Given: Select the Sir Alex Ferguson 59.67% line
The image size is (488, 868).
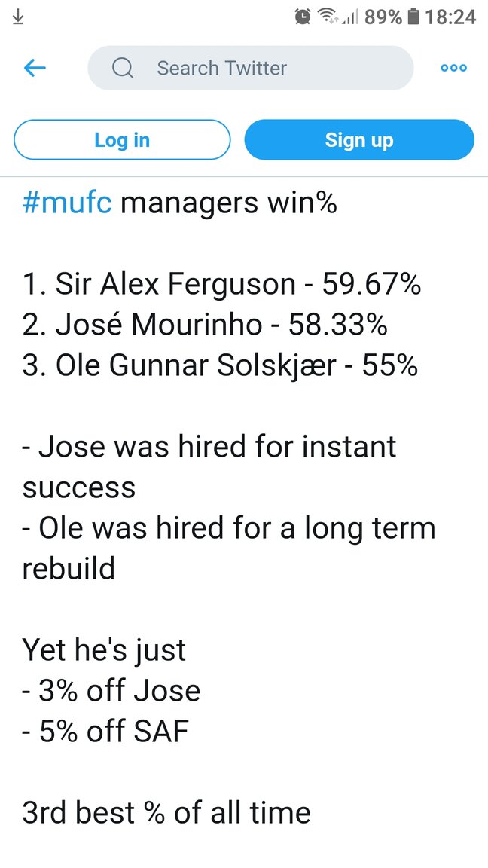Looking at the screenshot, I should tap(221, 284).
